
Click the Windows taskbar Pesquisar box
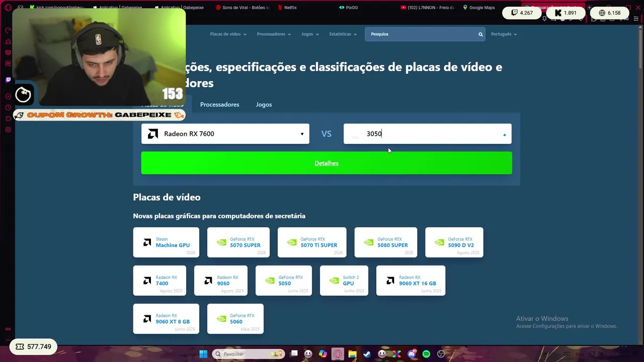tap(249, 354)
